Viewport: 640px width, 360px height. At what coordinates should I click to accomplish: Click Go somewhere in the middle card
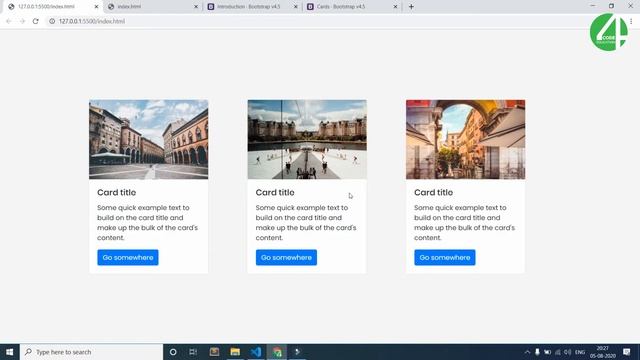286,258
